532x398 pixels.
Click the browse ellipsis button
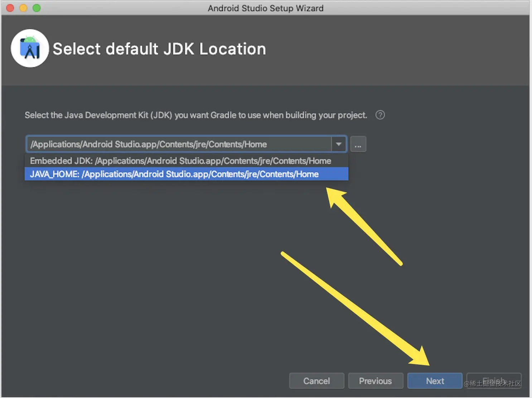pyautogui.click(x=358, y=144)
